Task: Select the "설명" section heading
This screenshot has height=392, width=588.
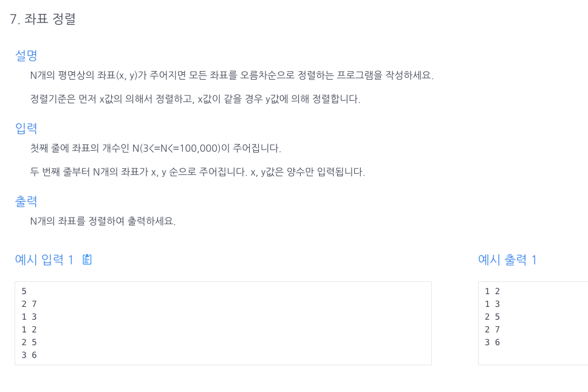Action: point(26,55)
